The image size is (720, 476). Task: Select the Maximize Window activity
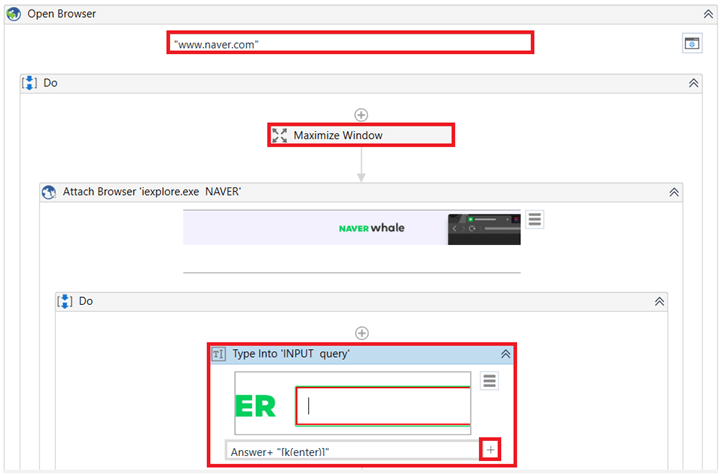361,135
